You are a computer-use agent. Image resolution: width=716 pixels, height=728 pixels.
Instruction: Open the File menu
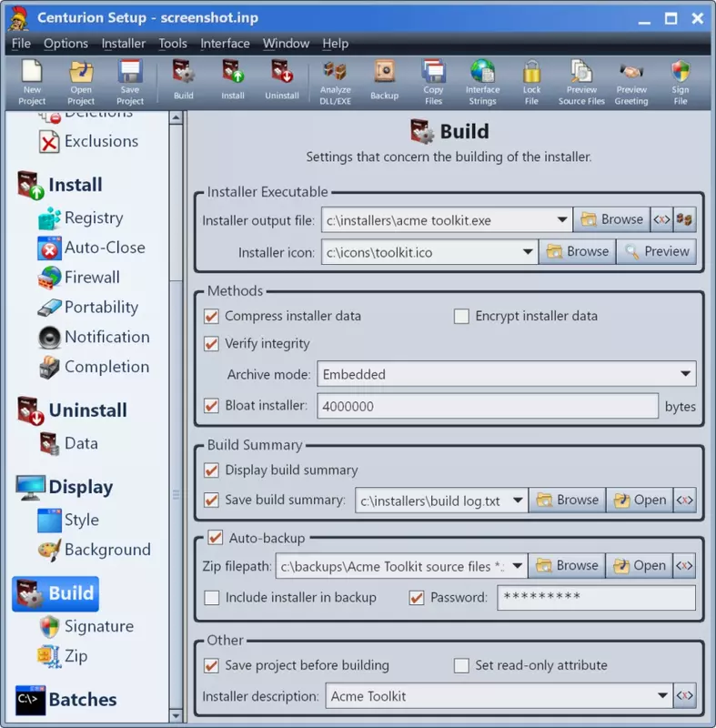[21, 44]
